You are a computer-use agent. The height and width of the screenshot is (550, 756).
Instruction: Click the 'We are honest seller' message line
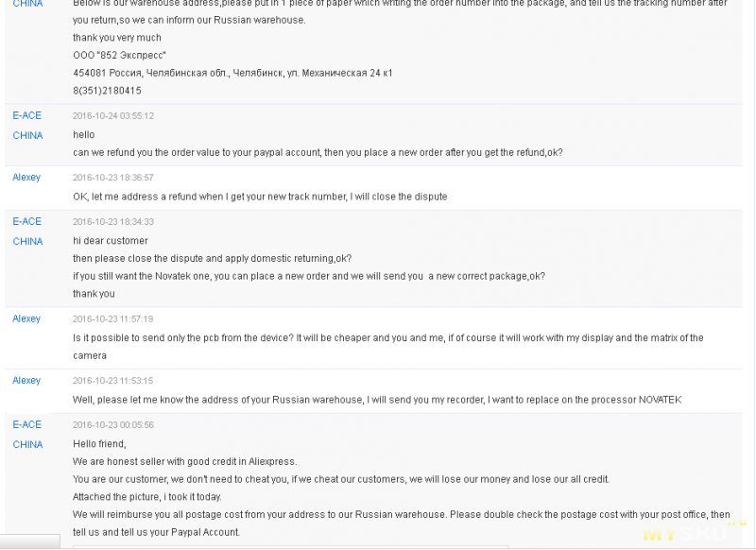click(184, 462)
